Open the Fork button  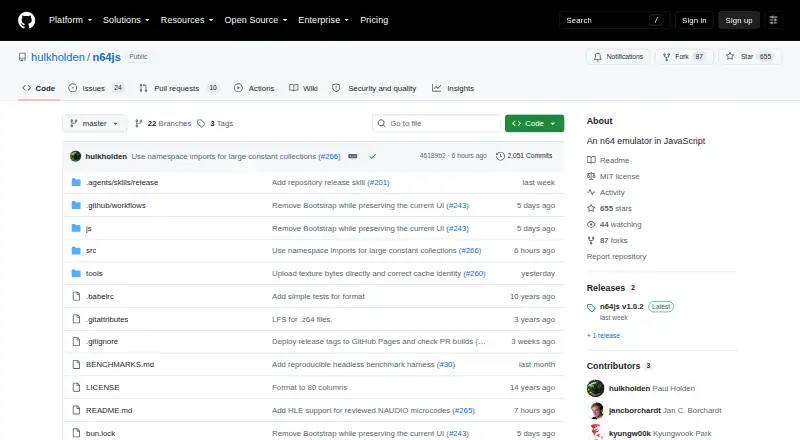click(x=684, y=57)
